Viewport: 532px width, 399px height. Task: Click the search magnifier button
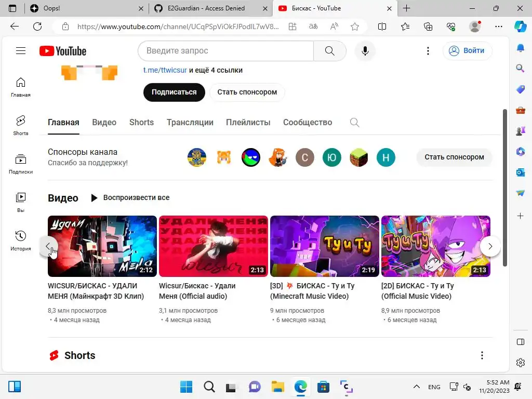pos(329,51)
